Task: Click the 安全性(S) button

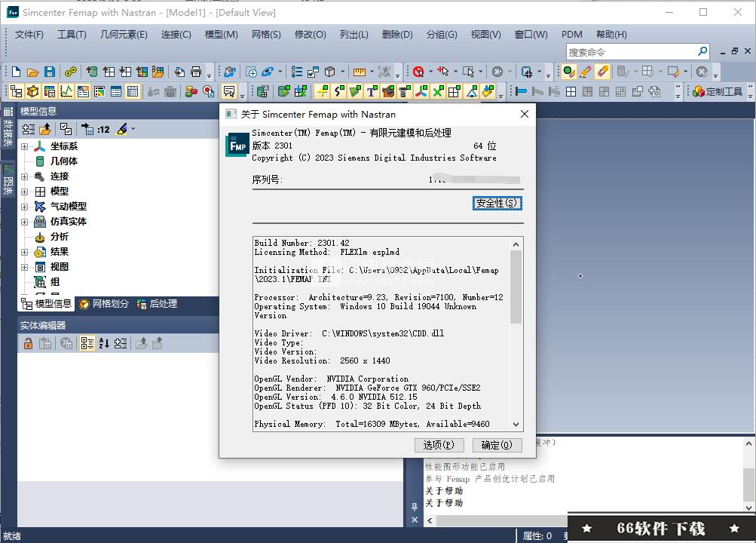Action: coord(497,203)
